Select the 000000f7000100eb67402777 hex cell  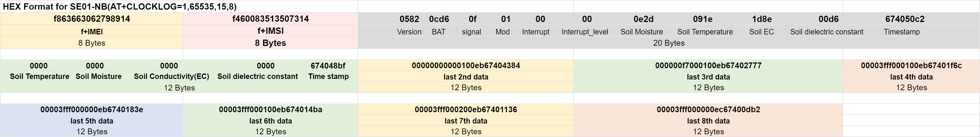pos(708,65)
